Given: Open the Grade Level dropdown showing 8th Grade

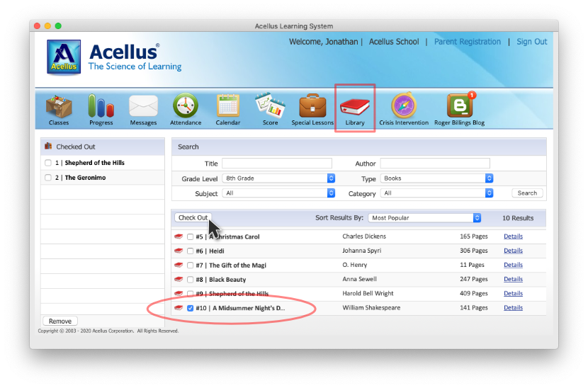Looking at the screenshot, I should click(x=278, y=178).
